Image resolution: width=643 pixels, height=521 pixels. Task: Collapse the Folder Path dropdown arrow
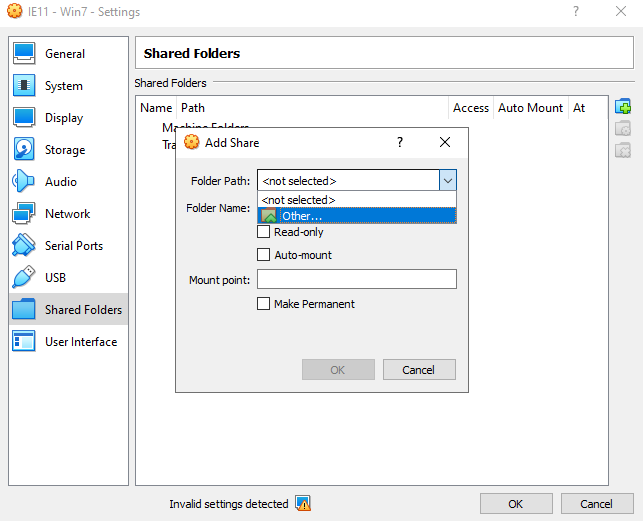[448, 181]
